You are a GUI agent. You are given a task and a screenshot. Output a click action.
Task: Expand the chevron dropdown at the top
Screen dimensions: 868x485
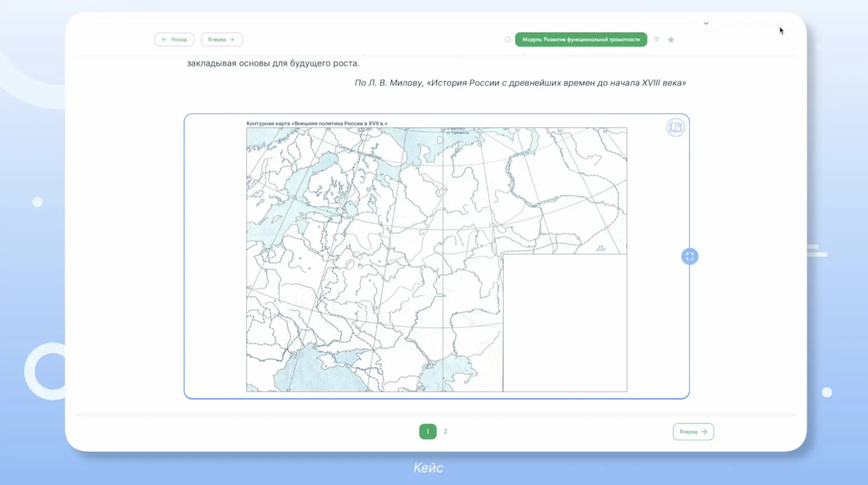tap(706, 23)
